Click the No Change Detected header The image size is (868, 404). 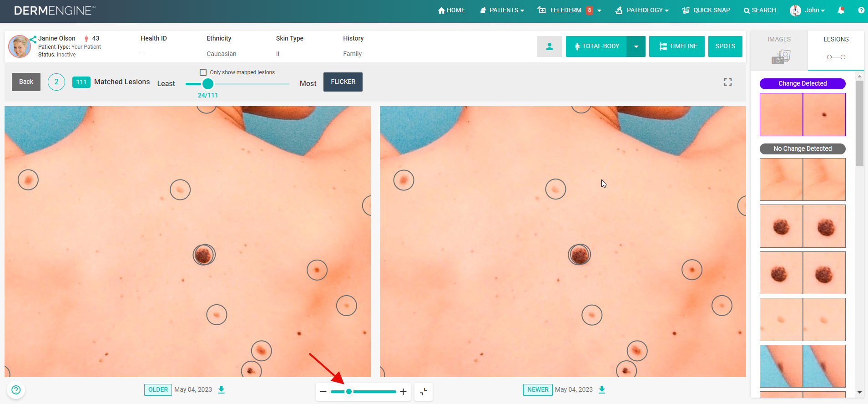[802, 149]
